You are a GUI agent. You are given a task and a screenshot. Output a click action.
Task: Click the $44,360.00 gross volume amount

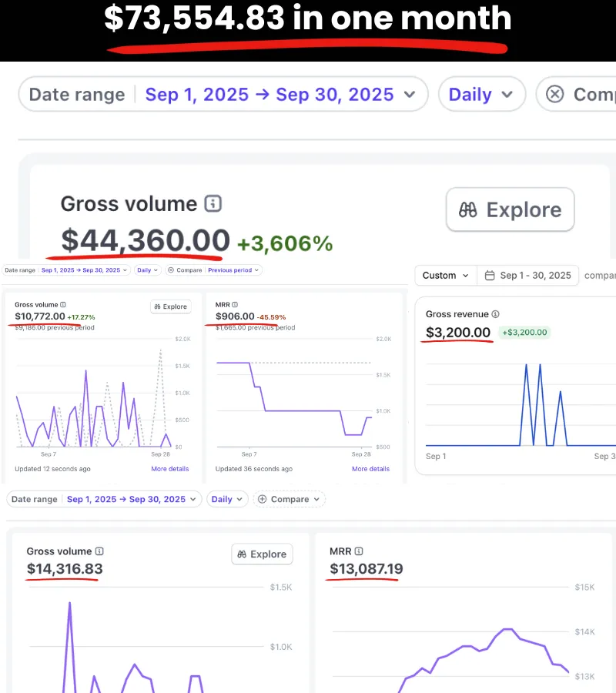click(146, 240)
